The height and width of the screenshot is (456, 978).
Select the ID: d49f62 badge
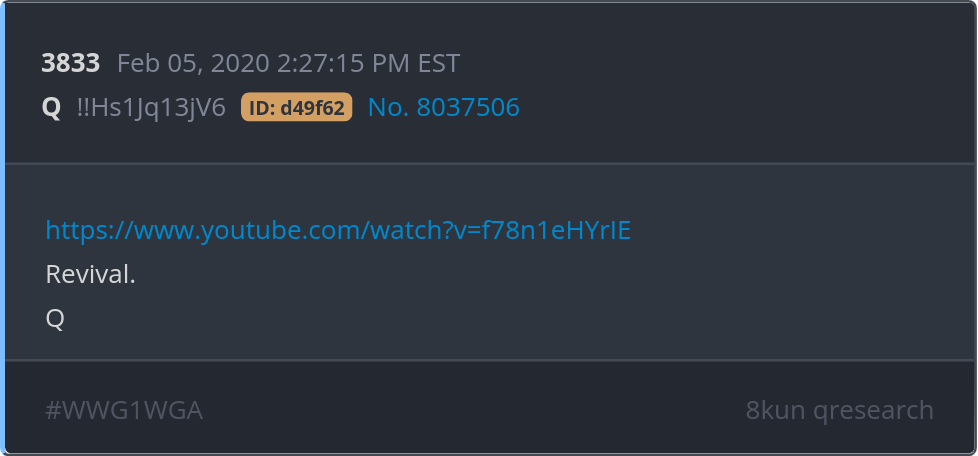click(x=297, y=107)
